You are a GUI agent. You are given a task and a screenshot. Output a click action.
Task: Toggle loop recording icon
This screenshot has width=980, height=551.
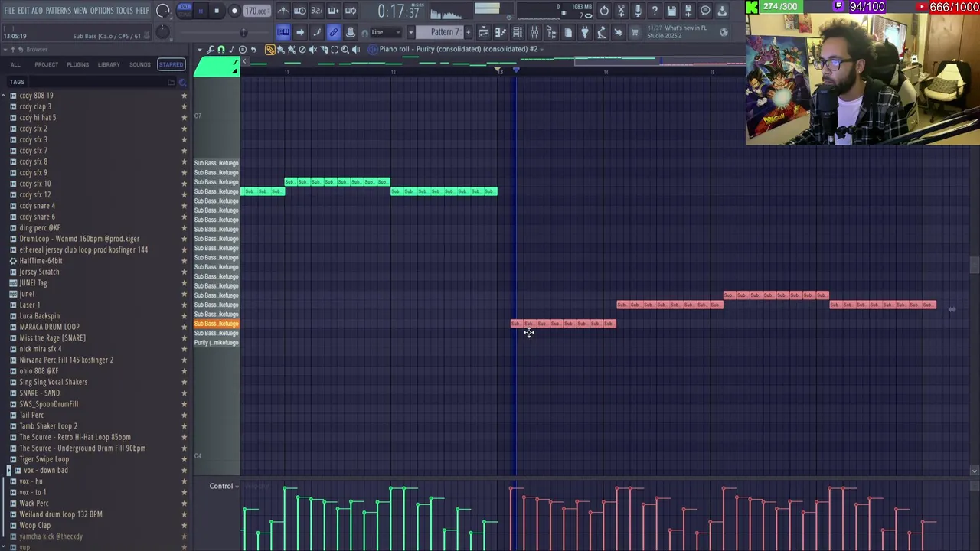351,11
